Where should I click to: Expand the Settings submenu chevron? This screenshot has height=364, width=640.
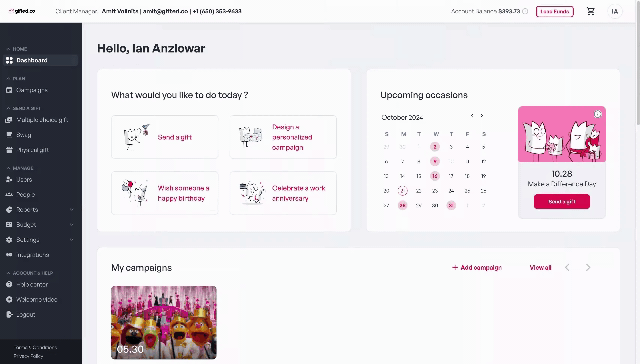(71, 240)
